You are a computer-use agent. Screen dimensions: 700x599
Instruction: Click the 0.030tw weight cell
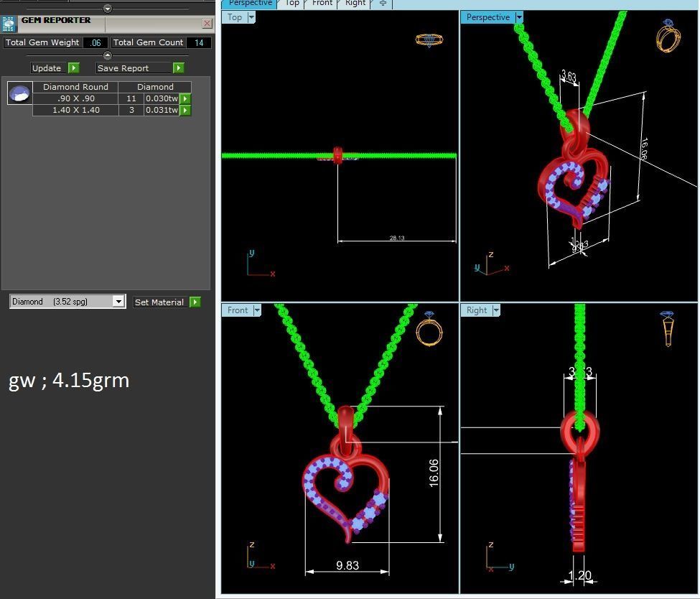coord(162,98)
